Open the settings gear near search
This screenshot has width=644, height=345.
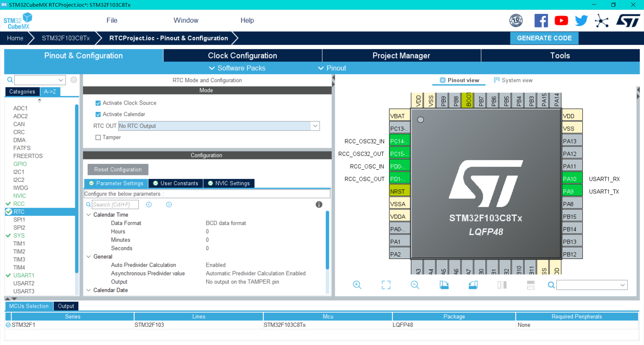(x=74, y=80)
